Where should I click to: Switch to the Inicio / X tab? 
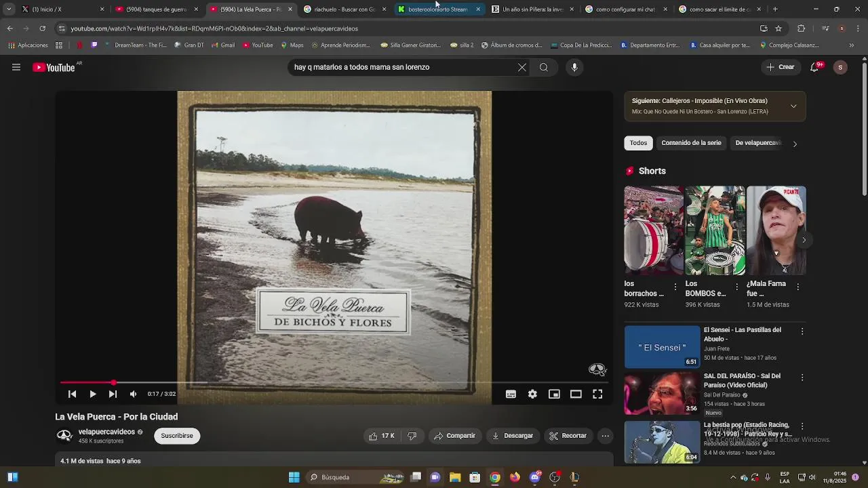(x=60, y=9)
